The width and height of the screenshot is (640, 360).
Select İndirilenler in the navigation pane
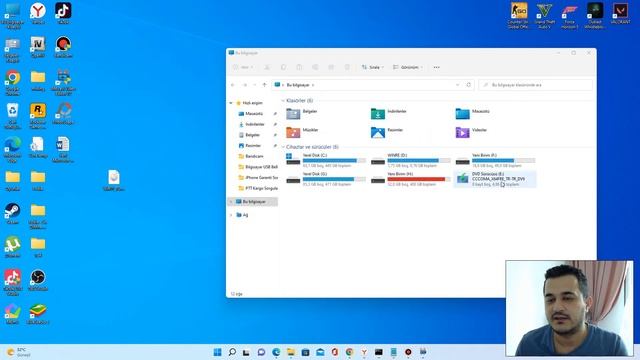pos(255,124)
